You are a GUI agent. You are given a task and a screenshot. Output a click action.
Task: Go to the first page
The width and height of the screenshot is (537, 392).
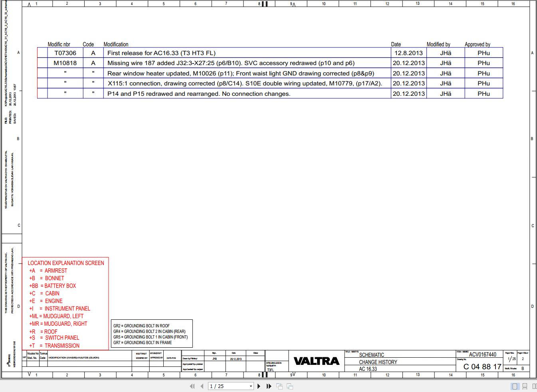point(192,386)
